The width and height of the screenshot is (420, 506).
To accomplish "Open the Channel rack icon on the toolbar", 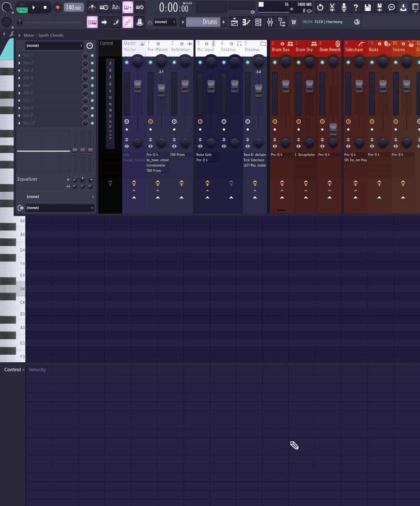I will [258, 22].
